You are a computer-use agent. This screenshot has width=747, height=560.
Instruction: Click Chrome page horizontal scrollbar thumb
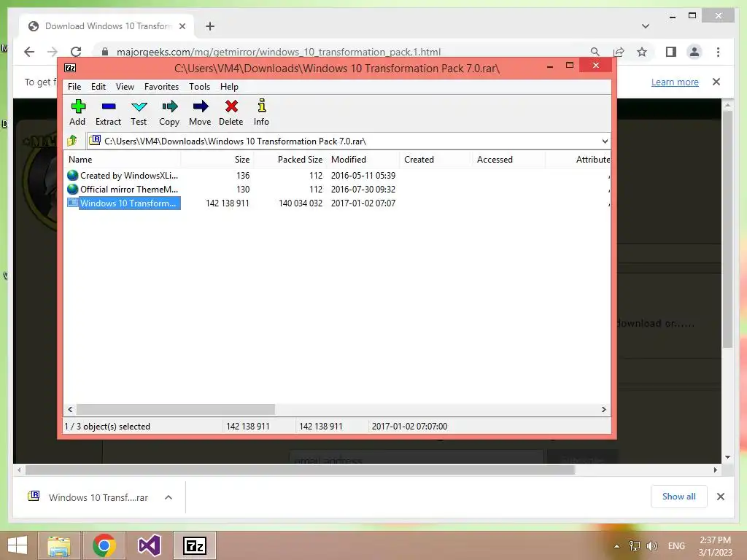click(300, 470)
